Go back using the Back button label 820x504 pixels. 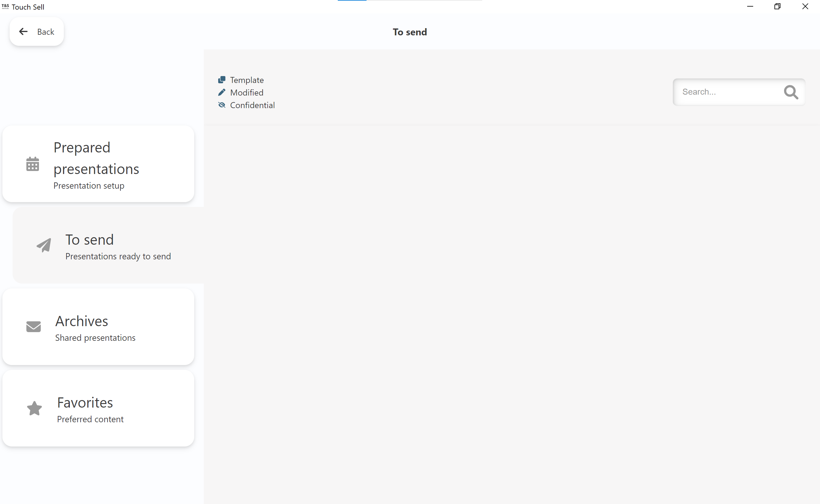pyautogui.click(x=46, y=32)
